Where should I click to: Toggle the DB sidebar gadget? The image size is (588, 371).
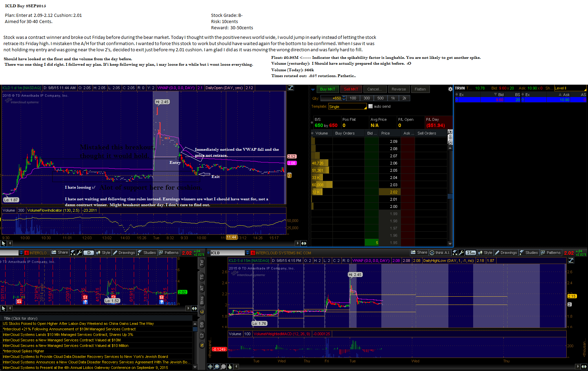point(202,325)
